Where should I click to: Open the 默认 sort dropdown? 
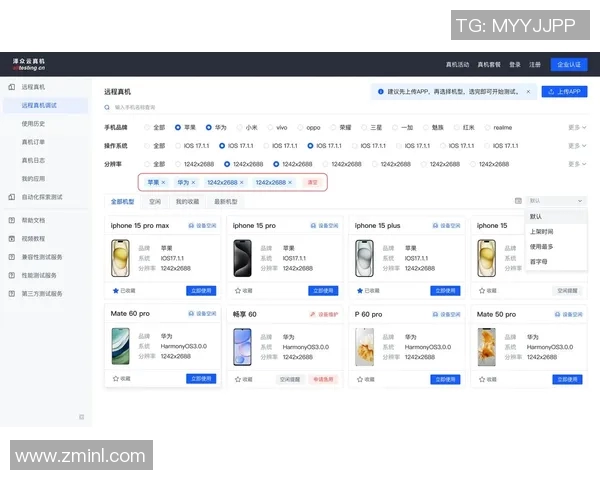pos(556,201)
